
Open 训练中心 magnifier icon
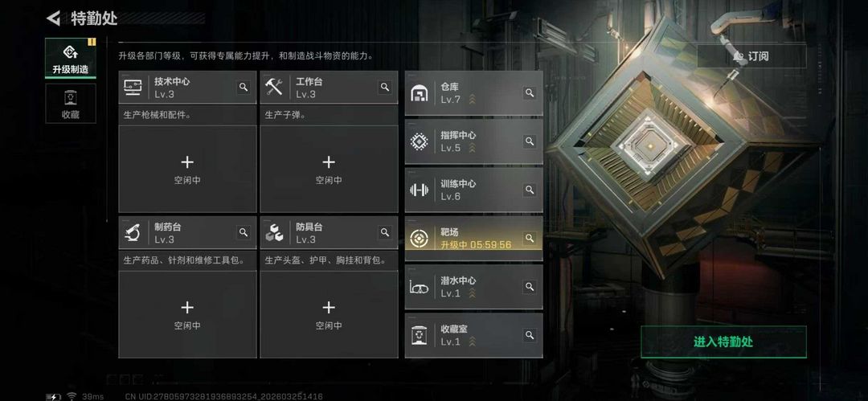click(x=530, y=190)
